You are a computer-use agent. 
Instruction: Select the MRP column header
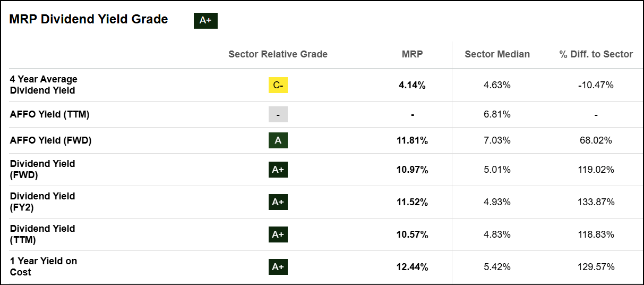[413, 54]
